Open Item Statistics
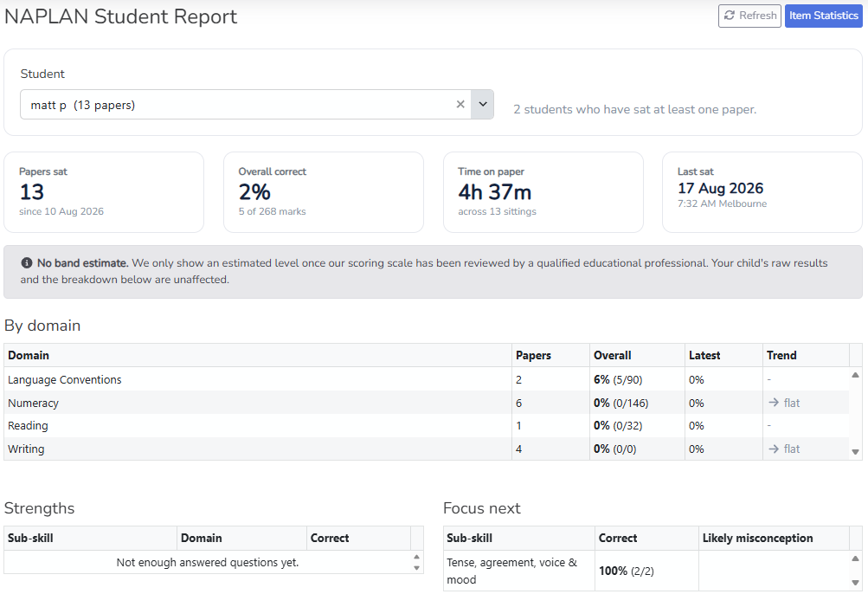 823,16
